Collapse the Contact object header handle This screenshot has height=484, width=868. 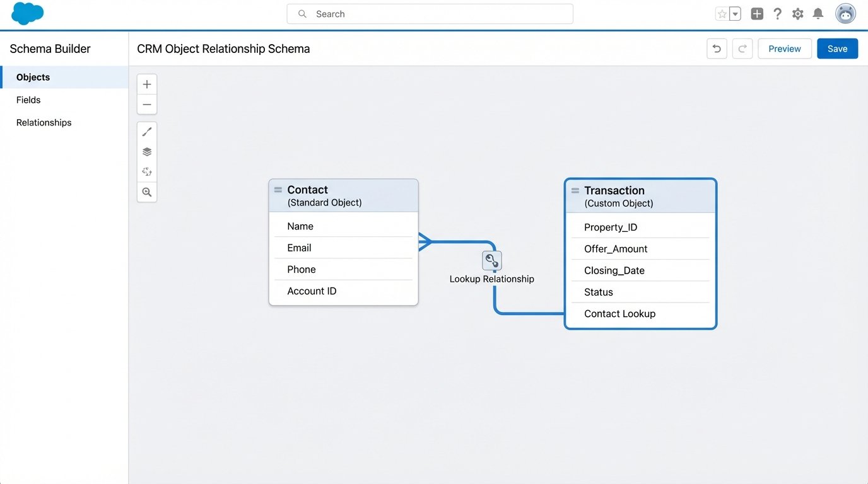[278, 189]
